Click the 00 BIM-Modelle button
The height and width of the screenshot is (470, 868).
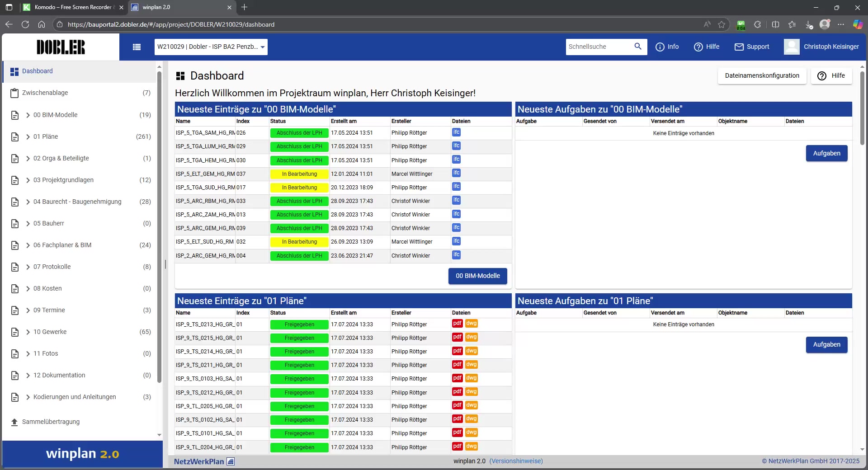(478, 276)
